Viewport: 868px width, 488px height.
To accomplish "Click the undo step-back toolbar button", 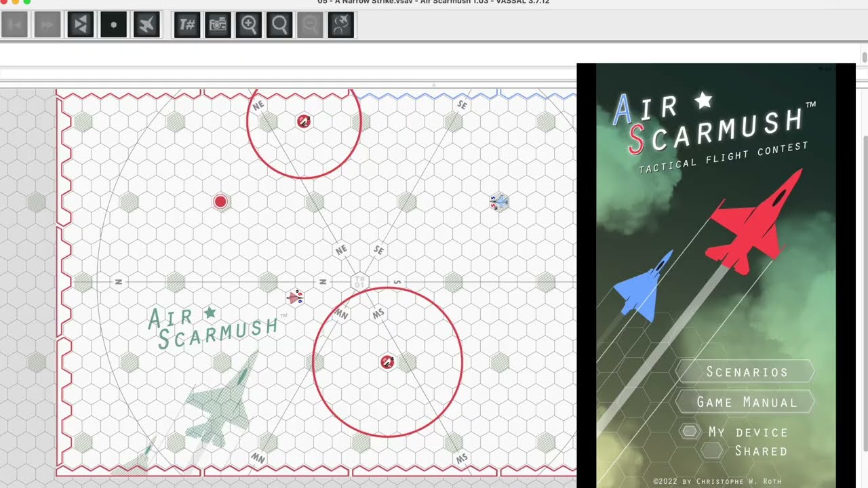I will coord(15,25).
